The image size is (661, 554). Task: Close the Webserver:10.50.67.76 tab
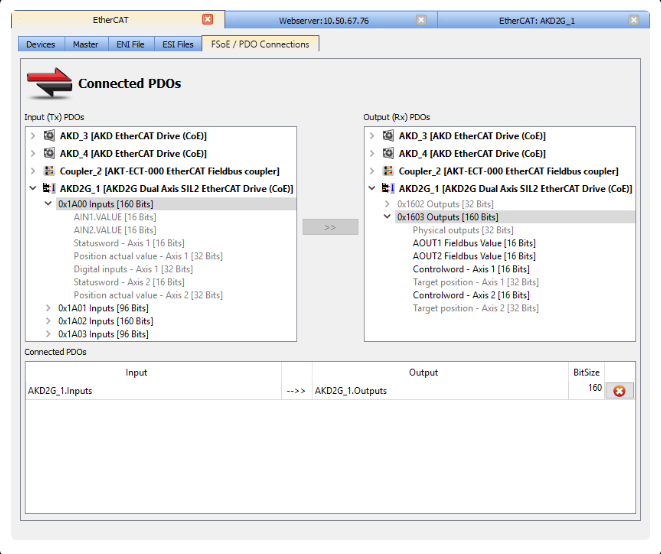click(421, 20)
